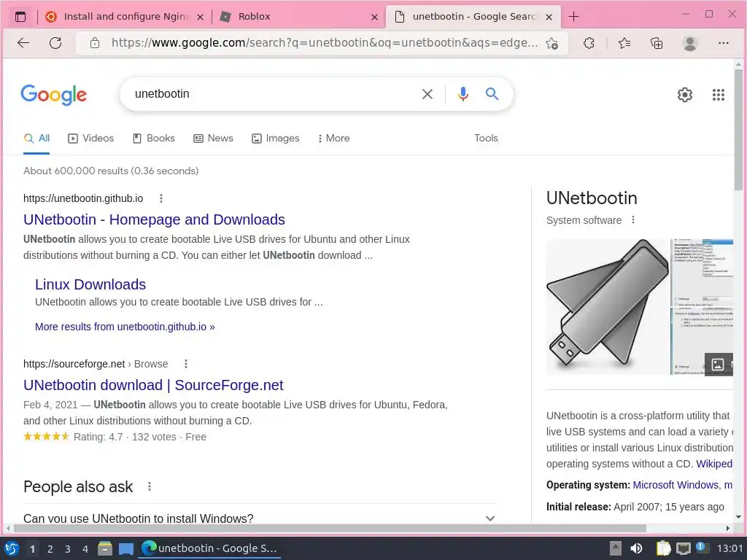The height and width of the screenshot is (560, 747).
Task: Activate the unetbootin Google Search taskbar window
Action: 209,548
